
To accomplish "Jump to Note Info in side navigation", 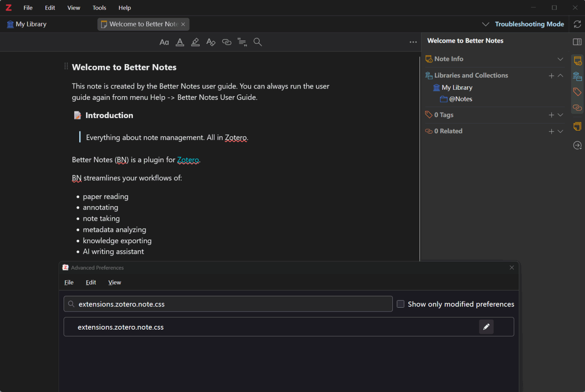I will tap(577, 61).
